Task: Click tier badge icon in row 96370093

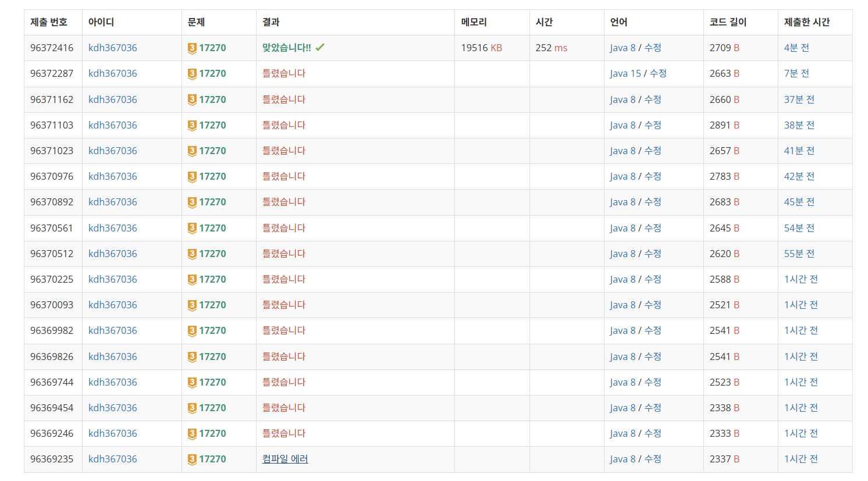Action: tap(192, 305)
